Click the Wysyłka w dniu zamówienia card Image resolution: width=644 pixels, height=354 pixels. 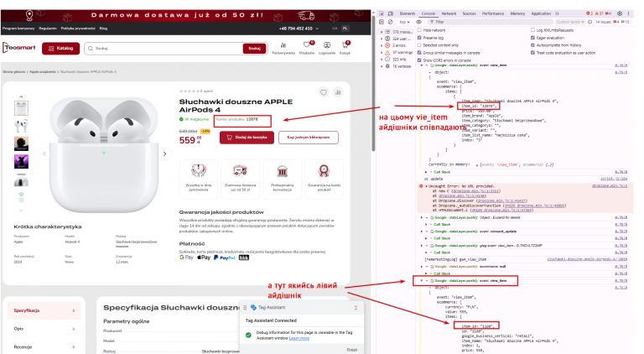(x=199, y=180)
